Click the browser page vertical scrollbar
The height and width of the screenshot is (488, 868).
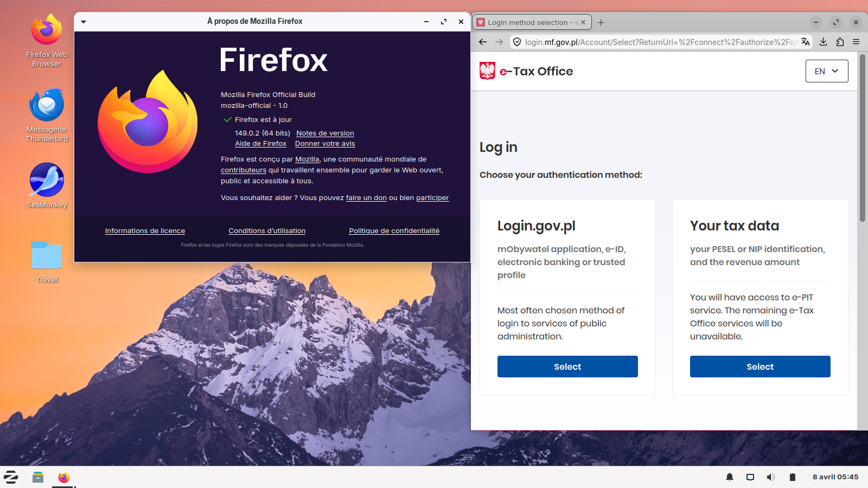pos(863,138)
